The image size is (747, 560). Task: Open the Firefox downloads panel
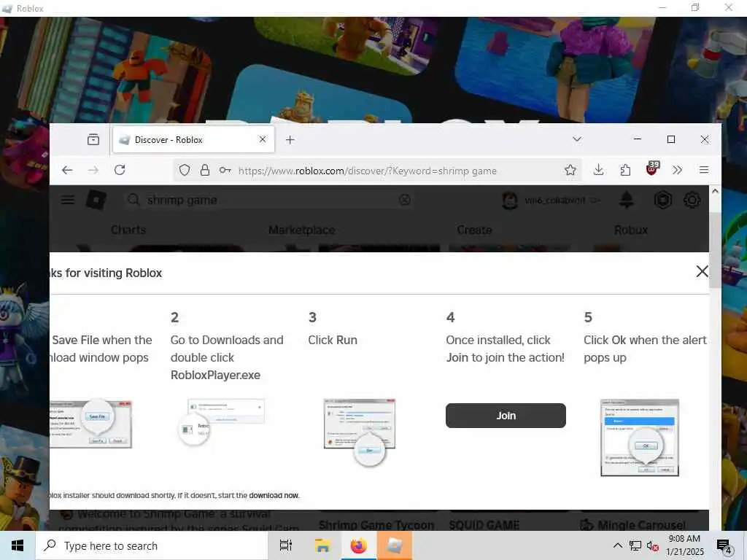point(599,170)
